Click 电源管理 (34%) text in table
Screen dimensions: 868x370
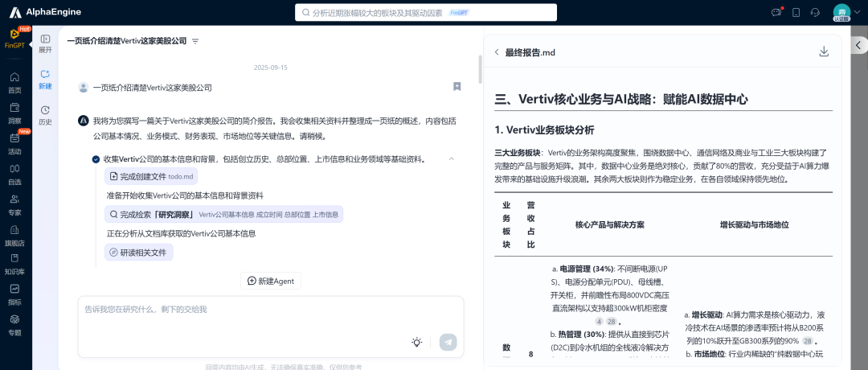click(587, 269)
